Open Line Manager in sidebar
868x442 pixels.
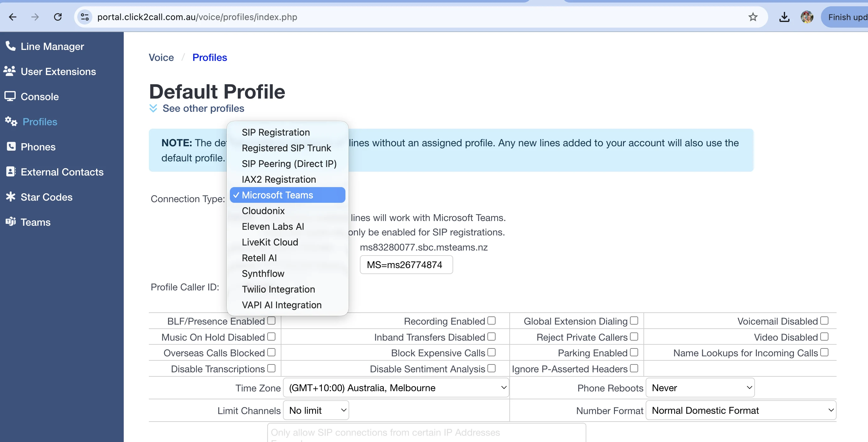click(x=52, y=46)
